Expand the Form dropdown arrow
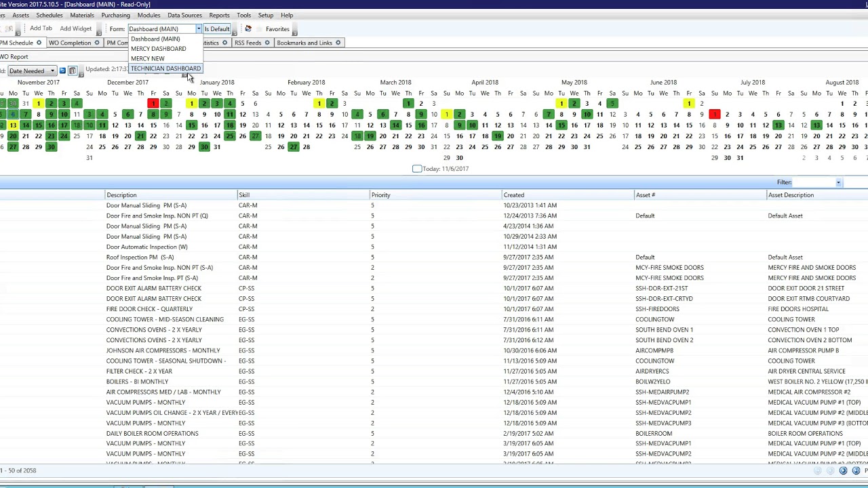The height and width of the screenshot is (488, 868). 199,29
